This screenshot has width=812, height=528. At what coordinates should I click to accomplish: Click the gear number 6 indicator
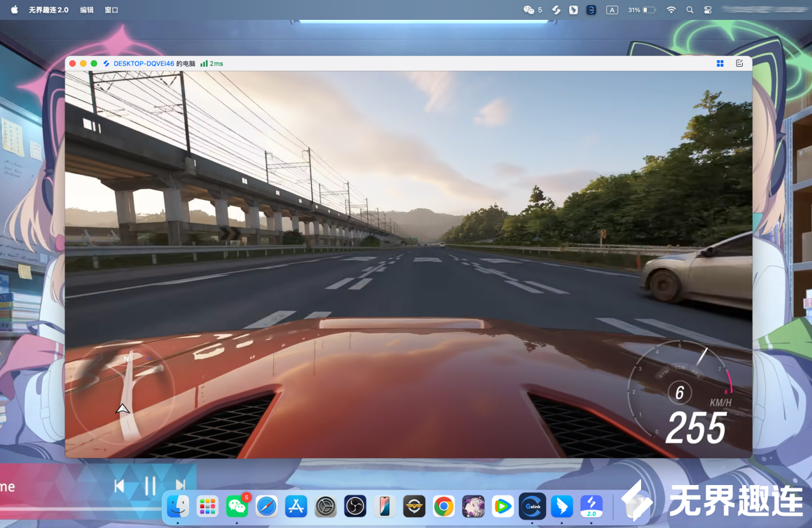point(679,392)
